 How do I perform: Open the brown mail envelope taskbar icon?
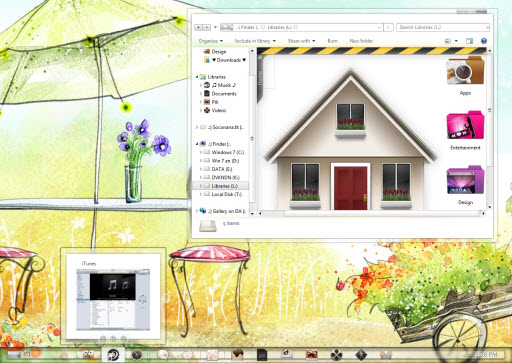[237, 355]
